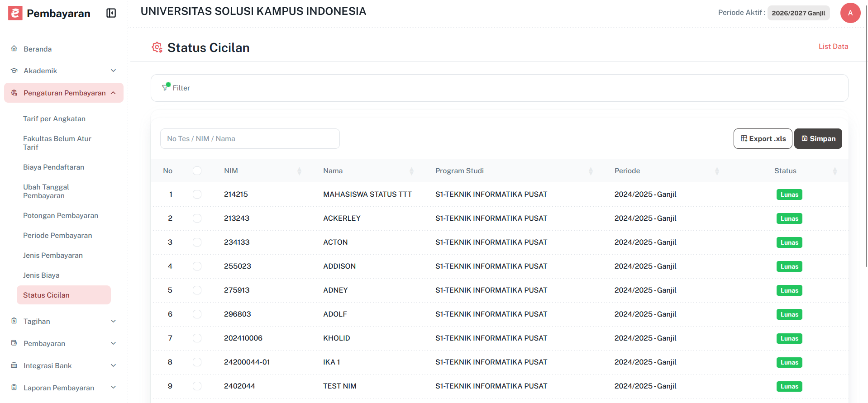
Task: Expand the Tagihan menu chevron
Action: click(x=114, y=321)
